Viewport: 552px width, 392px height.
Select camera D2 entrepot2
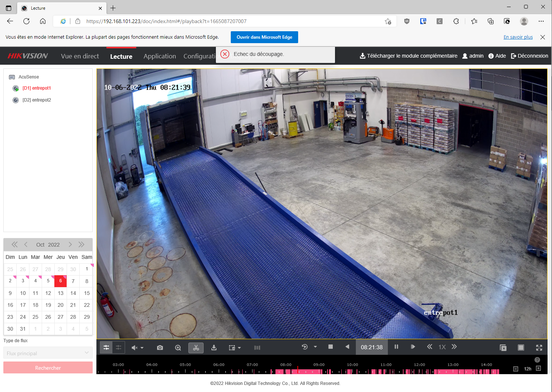36,100
